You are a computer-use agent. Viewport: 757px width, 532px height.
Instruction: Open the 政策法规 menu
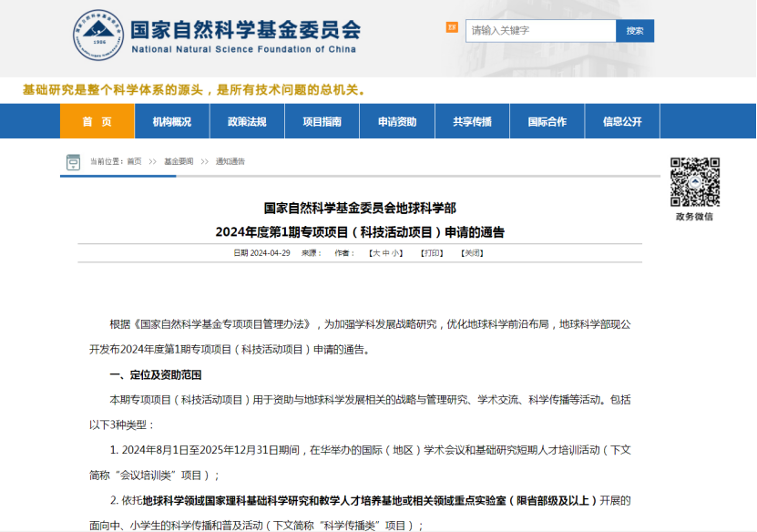pos(247,121)
